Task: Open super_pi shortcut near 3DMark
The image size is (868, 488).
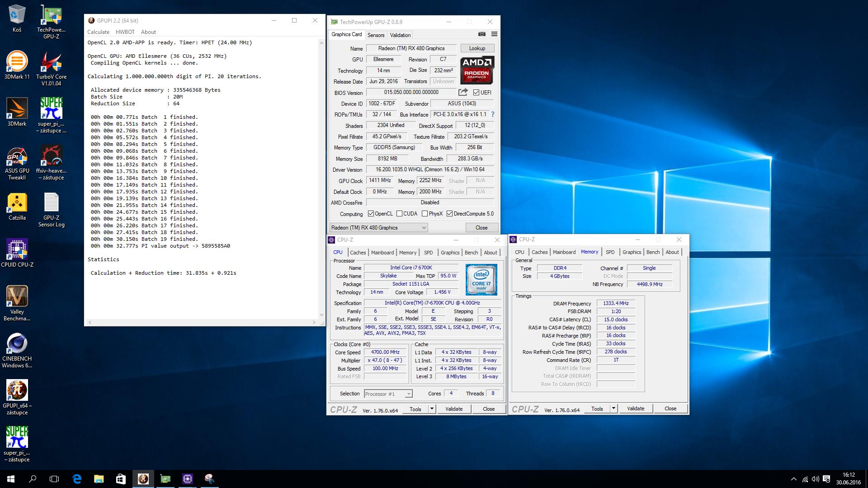Action: (x=51, y=116)
